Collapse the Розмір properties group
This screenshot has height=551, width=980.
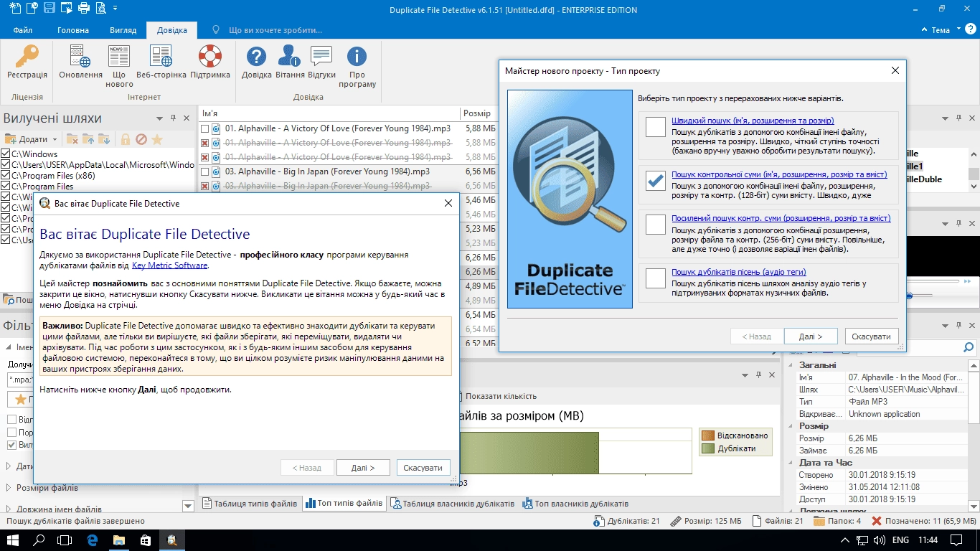(x=791, y=426)
